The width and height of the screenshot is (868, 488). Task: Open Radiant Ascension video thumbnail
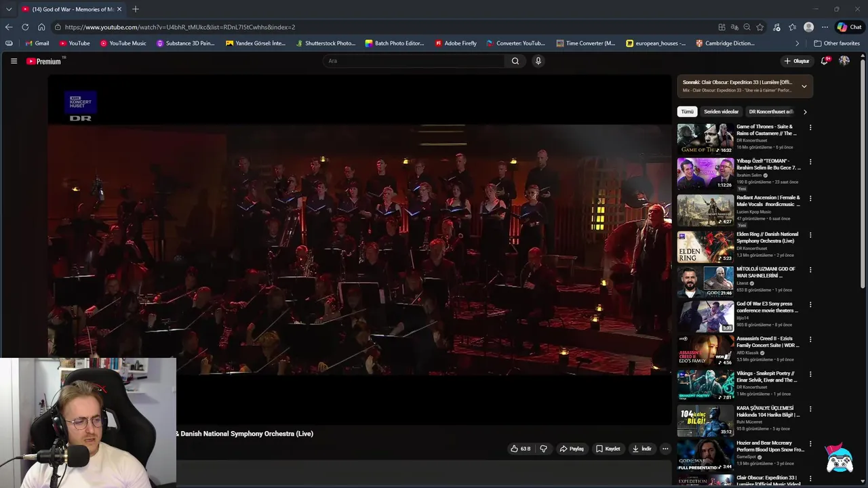(x=705, y=210)
